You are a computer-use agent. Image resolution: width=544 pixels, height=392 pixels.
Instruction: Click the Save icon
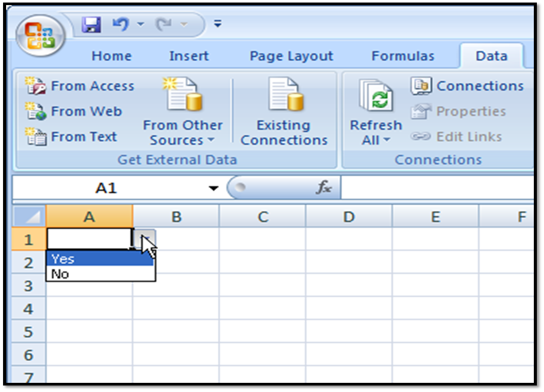tap(90, 23)
